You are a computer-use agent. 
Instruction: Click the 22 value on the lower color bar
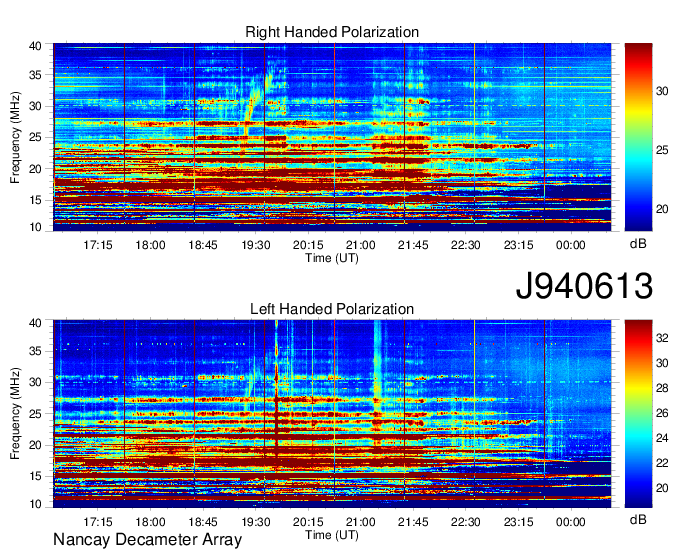pos(662,463)
